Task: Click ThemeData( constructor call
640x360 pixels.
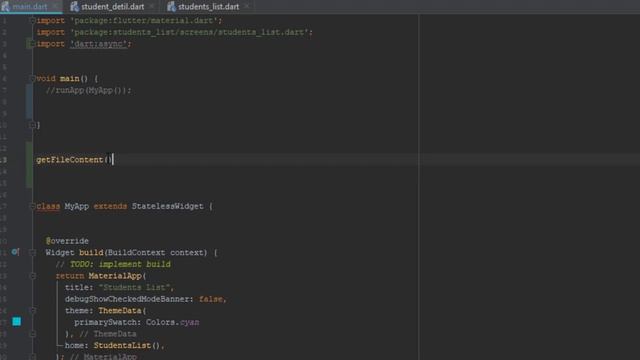Action: click(122, 311)
